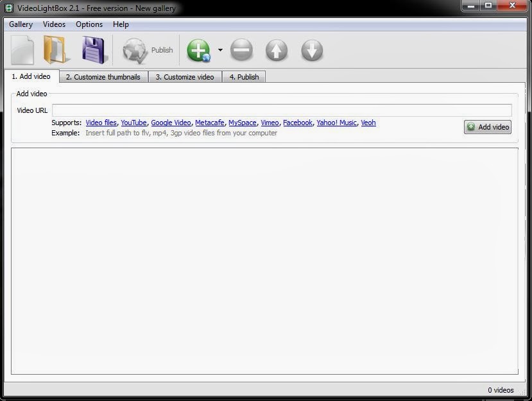Open the Help menu
Image resolution: width=532 pixels, height=401 pixels.
[121, 24]
